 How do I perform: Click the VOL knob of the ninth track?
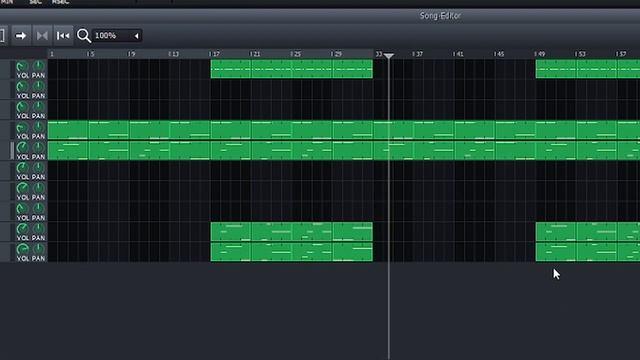tap(22, 229)
